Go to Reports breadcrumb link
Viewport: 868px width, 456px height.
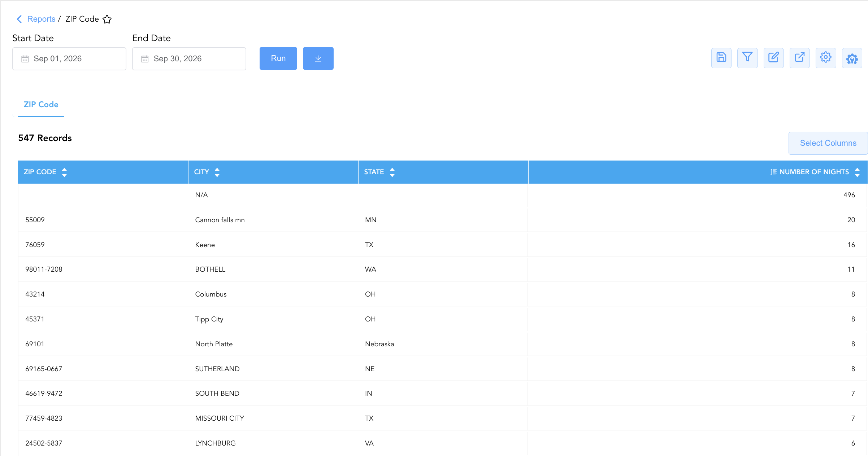[x=41, y=19]
